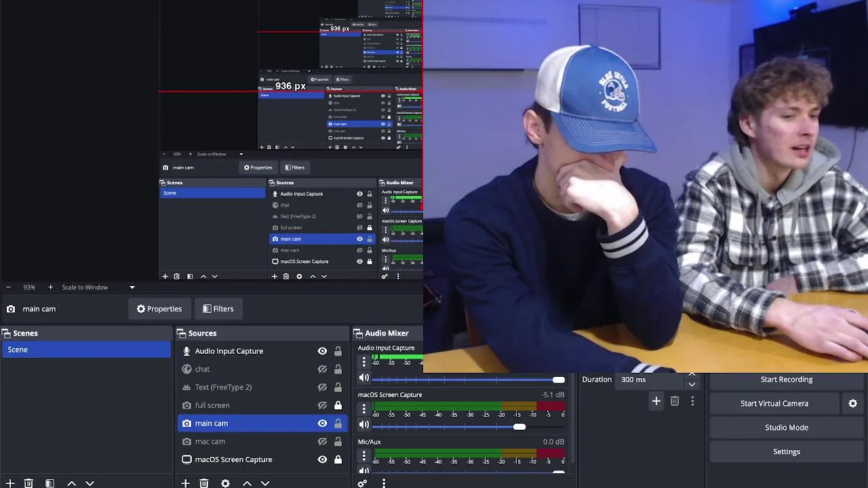The height and width of the screenshot is (488, 868).
Task: Click the 93% preview zoom value
Action: [29, 287]
